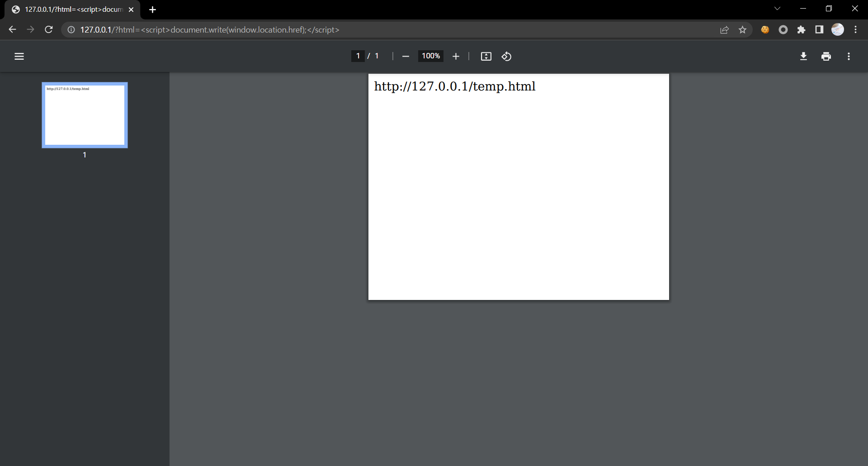
Task: Select the 127.0.0.1 browser tab
Action: click(x=72, y=10)
